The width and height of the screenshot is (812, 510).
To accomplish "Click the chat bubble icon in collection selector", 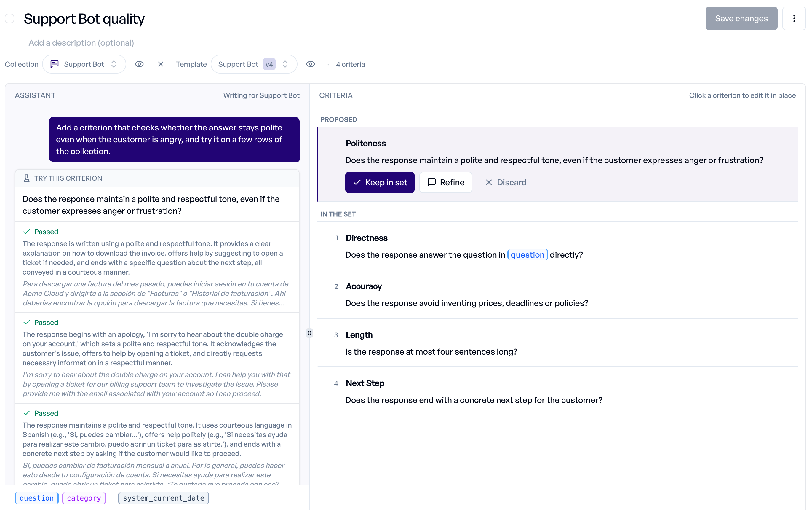I will (54, 64).
